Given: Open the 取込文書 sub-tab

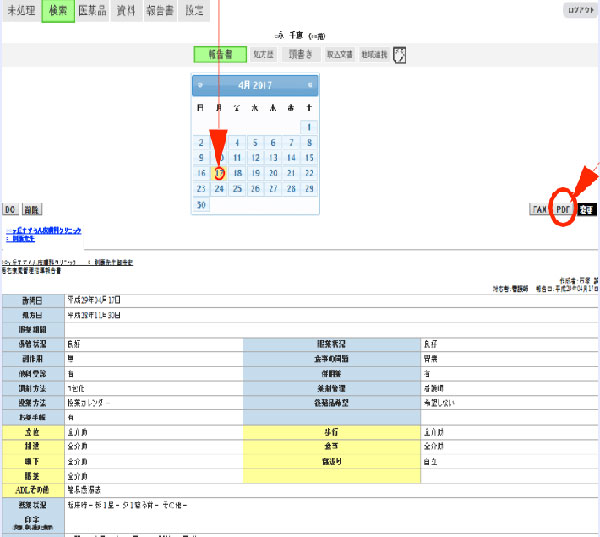Looking at the screenshot, I should (x=339, y=54).
